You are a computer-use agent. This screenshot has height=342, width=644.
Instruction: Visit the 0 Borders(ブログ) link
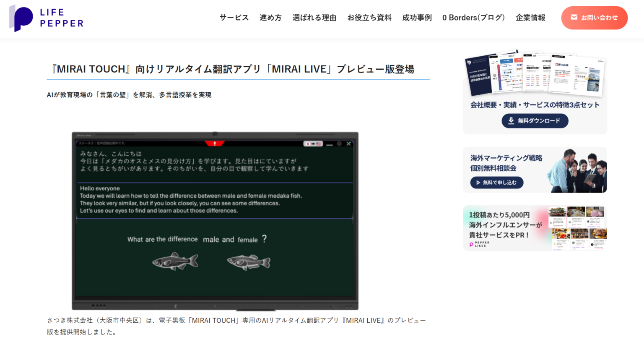coord(473,18)
